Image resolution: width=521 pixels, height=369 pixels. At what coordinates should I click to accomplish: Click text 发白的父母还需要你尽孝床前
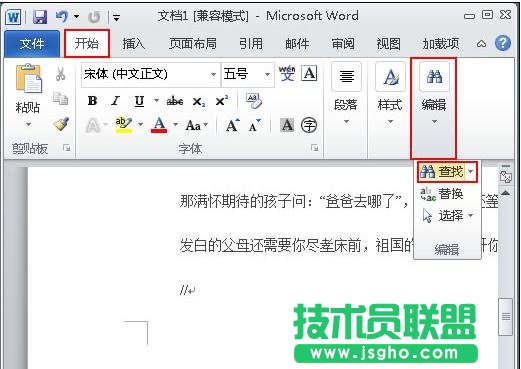click(271, 246)
